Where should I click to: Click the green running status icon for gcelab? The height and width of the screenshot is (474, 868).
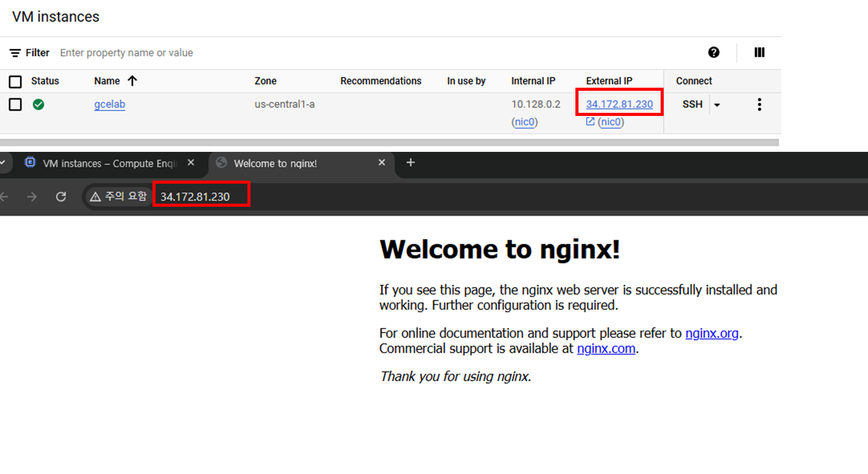point(38,105)
